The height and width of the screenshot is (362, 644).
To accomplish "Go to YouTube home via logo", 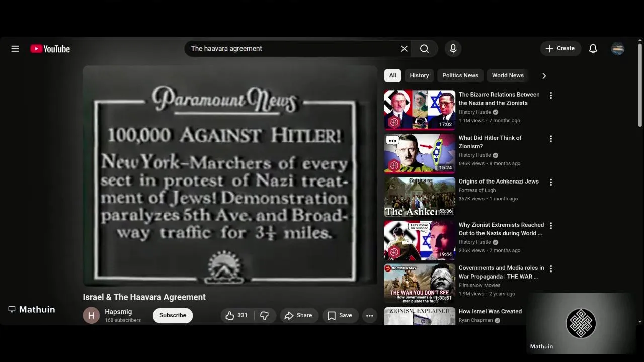I will point(50,49).
